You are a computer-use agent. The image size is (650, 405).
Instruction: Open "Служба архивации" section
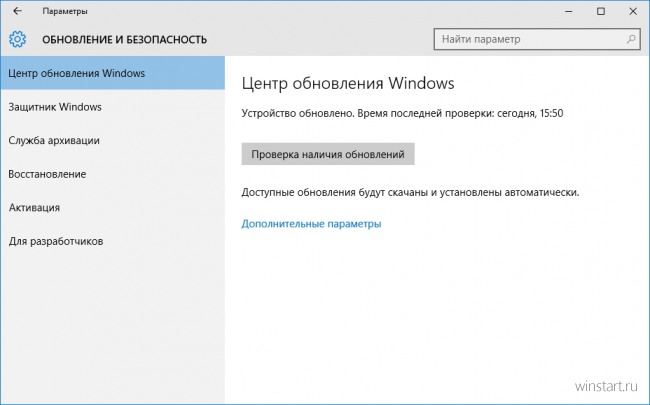[112, 141]
